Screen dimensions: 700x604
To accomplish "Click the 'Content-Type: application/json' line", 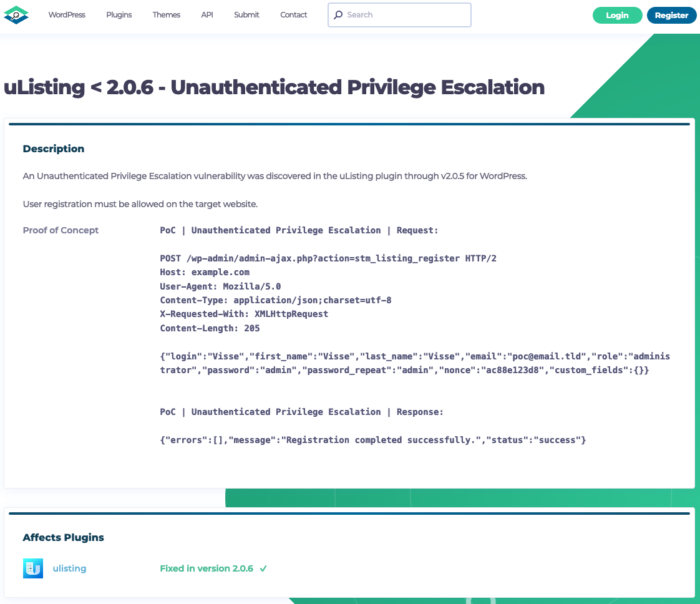I will click(x=276, y=300).
